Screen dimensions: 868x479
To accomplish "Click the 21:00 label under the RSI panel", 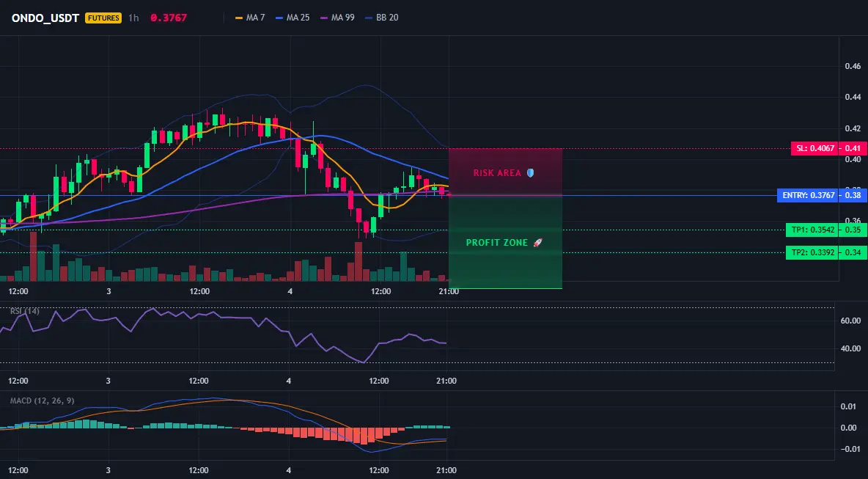I will (x=446, y=381).
